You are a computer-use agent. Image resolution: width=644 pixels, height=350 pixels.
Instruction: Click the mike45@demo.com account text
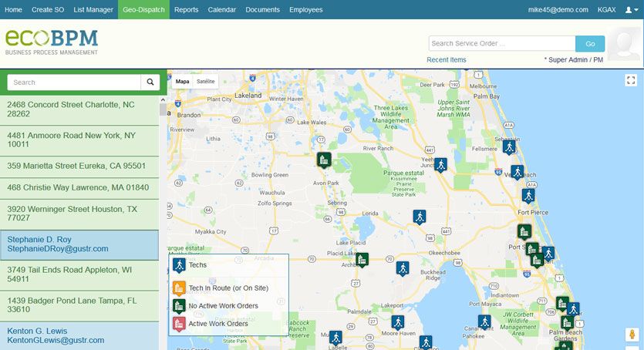pos(558,9)
